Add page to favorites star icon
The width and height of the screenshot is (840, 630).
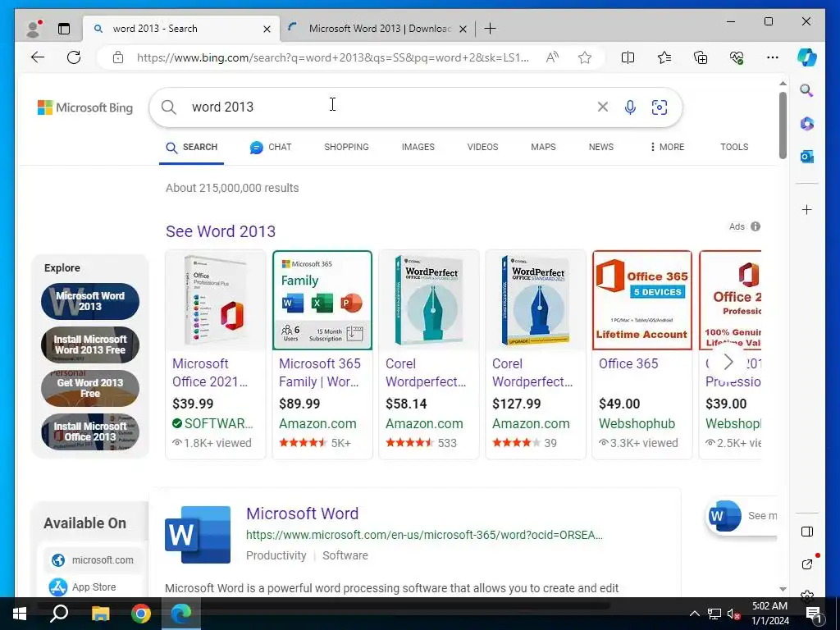[584, 57]
